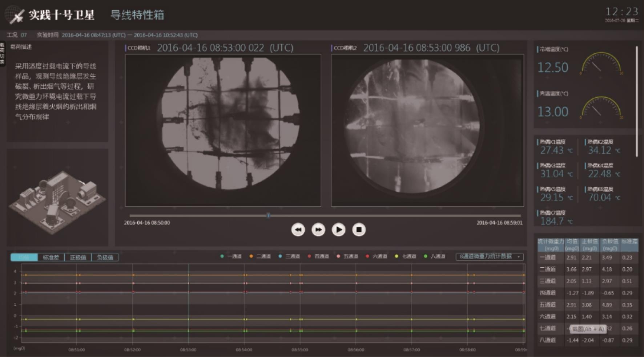Image resolution: width=644 pixels, height=357 pixels.
Task: Start playback with the play button
Action: coord(339,230)
